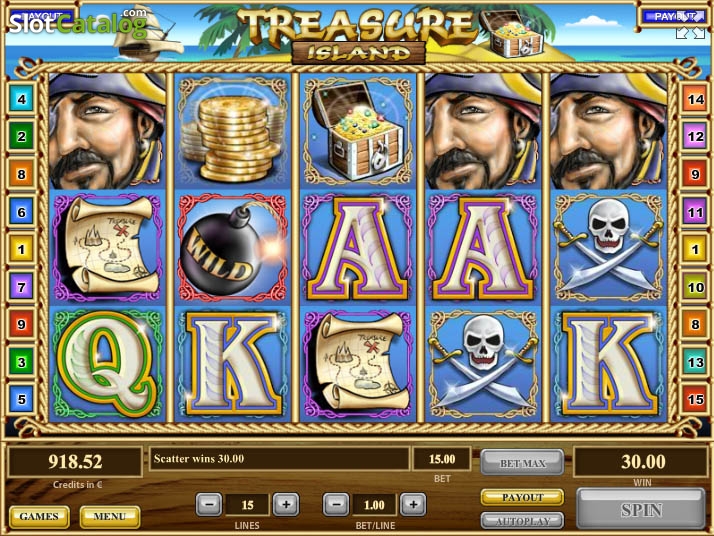714x536 pixels.
Task: Decrease the number of lines
Action: coord(209,505)
